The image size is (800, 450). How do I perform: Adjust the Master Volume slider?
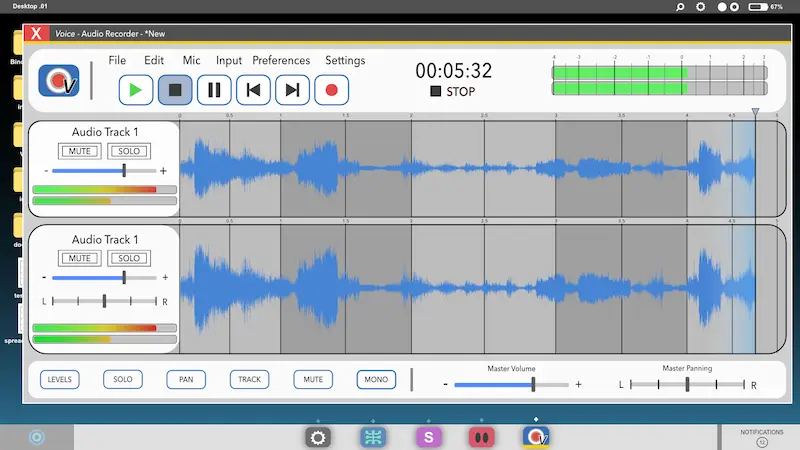pos(533,384)
